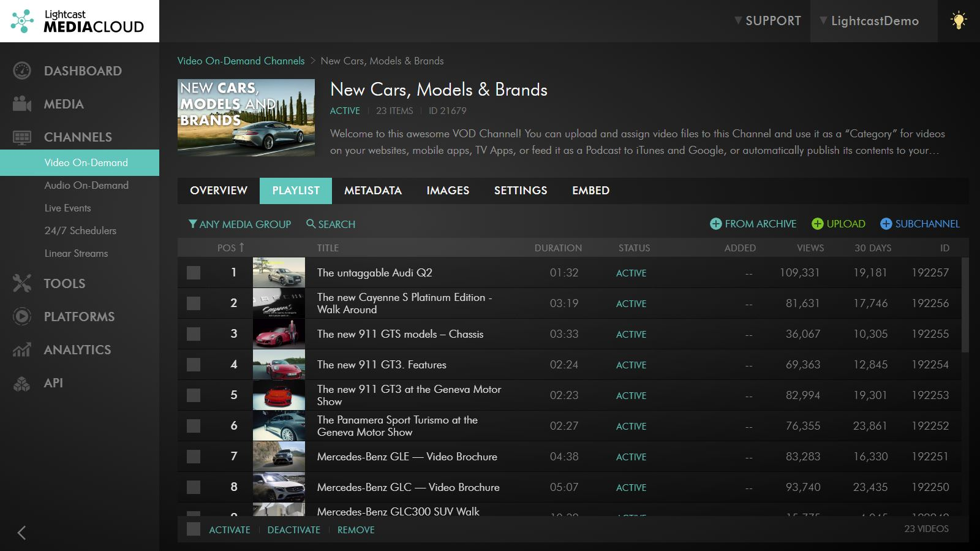
Task: Click ID 192252 in the Panamera row
Action: (930, 426)
